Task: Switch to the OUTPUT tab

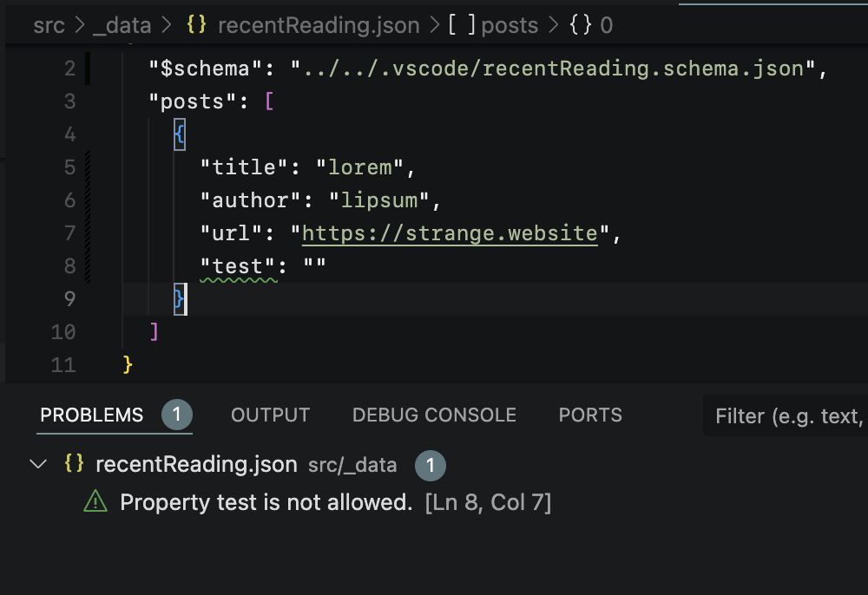Action: (270, 415)
